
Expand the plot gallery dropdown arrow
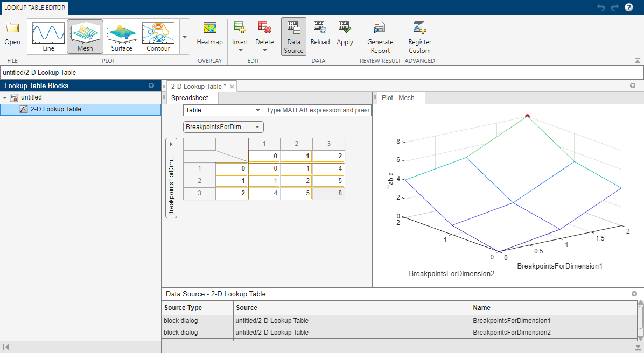pyautogui.click(x=185, y=37)
